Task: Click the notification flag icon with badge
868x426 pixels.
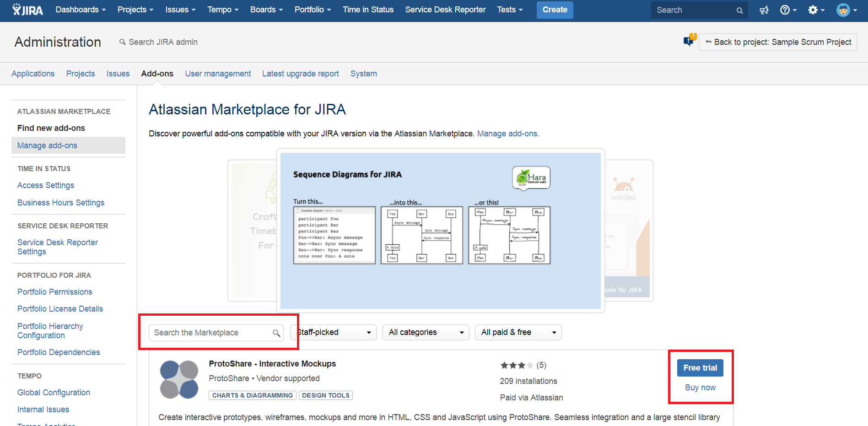Action: (689, 41)
